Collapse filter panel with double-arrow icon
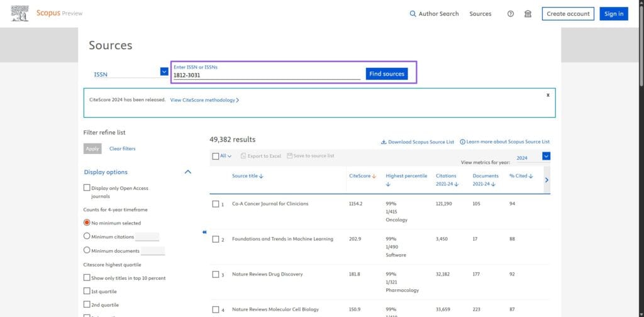The image size is (644, 317). pos(204,232)
